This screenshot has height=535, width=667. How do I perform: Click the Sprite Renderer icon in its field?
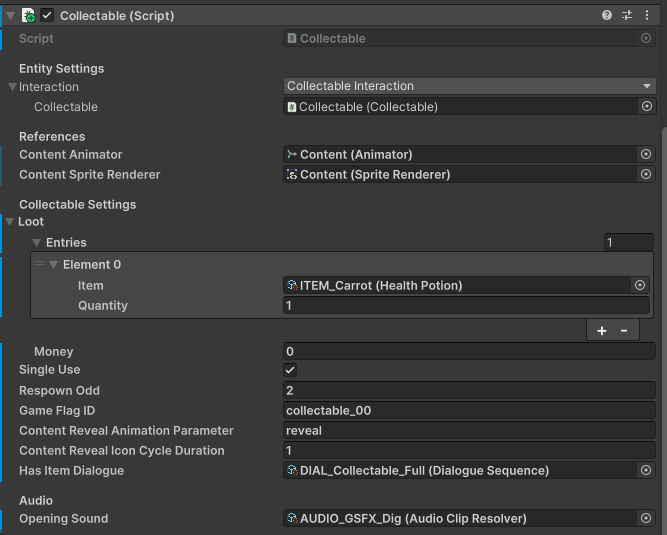point(292,174)
